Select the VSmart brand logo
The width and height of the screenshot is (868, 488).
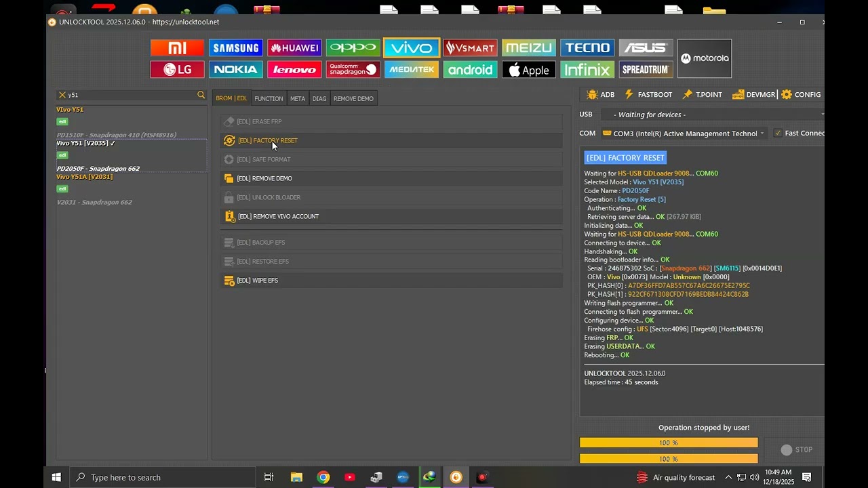coord(470,48)
